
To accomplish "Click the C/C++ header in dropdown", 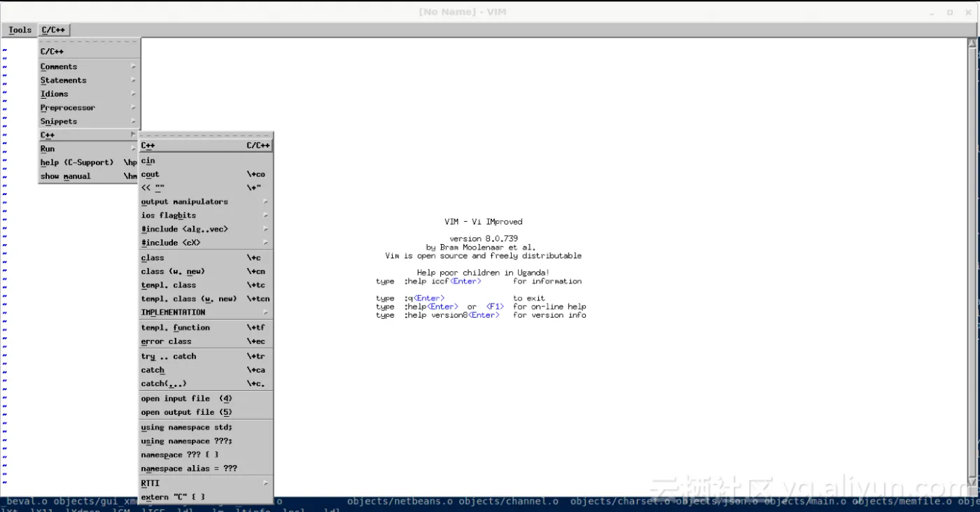I will coord(90,52).
